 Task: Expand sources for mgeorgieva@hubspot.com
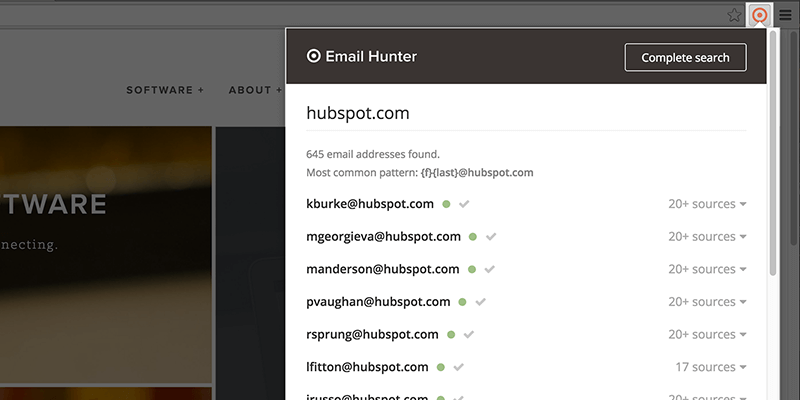pyautogui.click(x=707, y=237)
